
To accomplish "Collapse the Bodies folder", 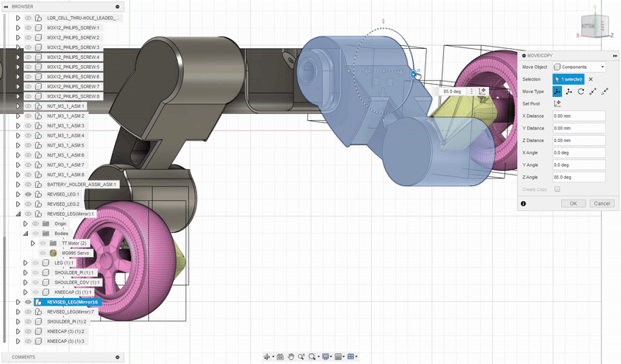I will click(x=26, y=234).
